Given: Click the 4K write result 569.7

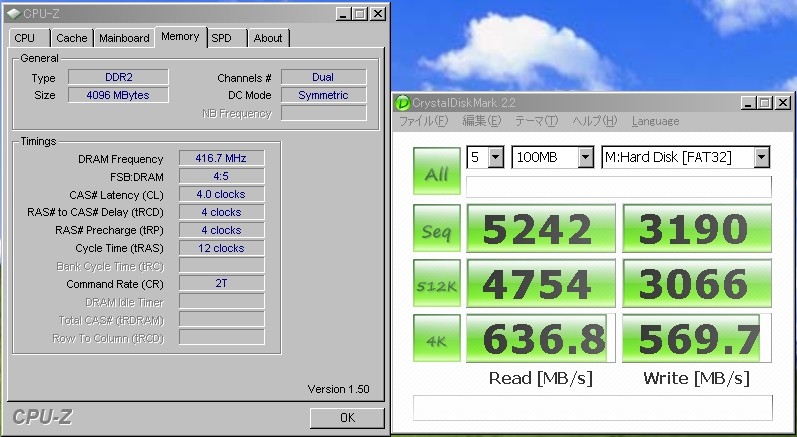Looking at the screenshot, I should tap(697, 338).
